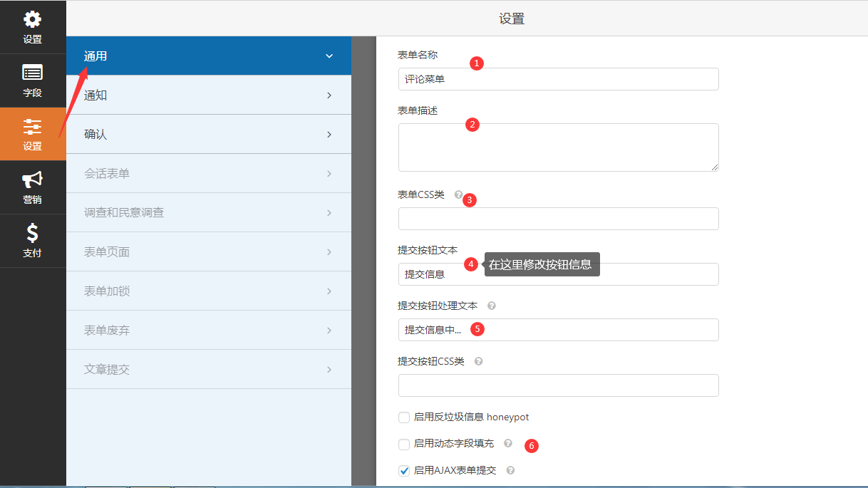Expand the 确认 section arrow
This screenshot has height=488, width=868.
pyautogui.click(x=329, y=135)
